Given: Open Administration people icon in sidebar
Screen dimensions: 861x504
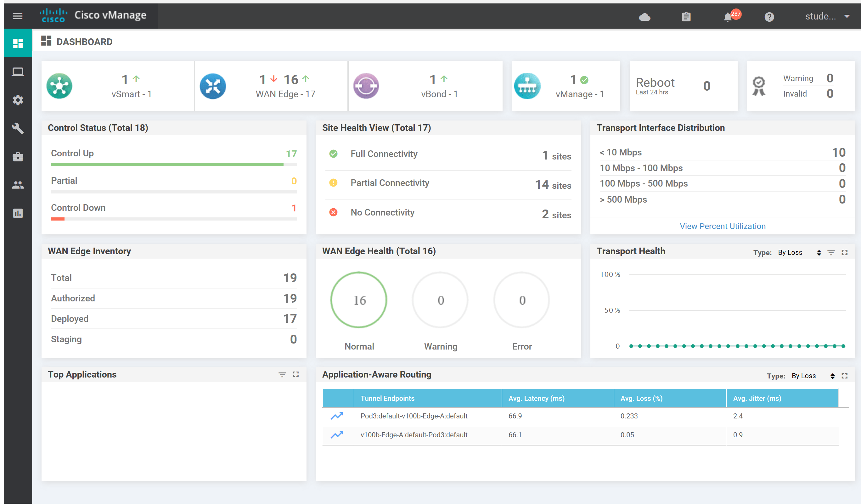Looking at the screenshot, I should point(18,185).
